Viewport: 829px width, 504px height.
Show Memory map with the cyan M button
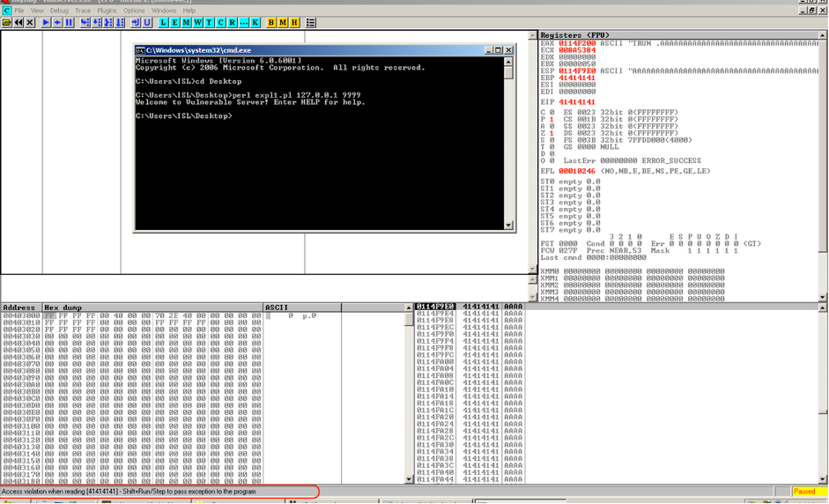pos(186,23)
